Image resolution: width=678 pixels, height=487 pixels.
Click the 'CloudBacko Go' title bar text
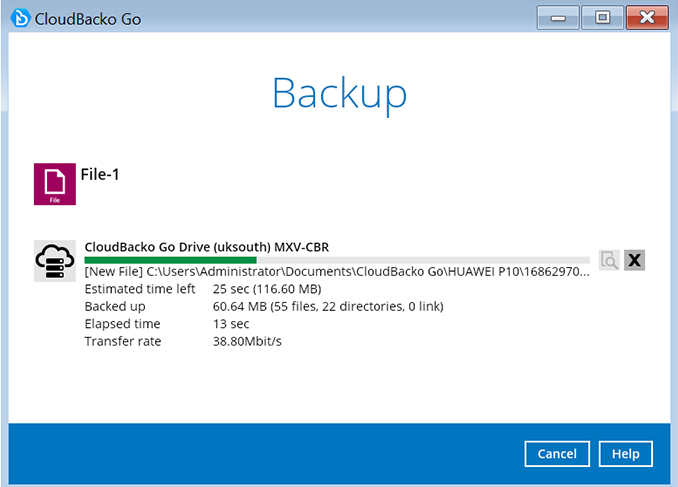click(88, 19)
